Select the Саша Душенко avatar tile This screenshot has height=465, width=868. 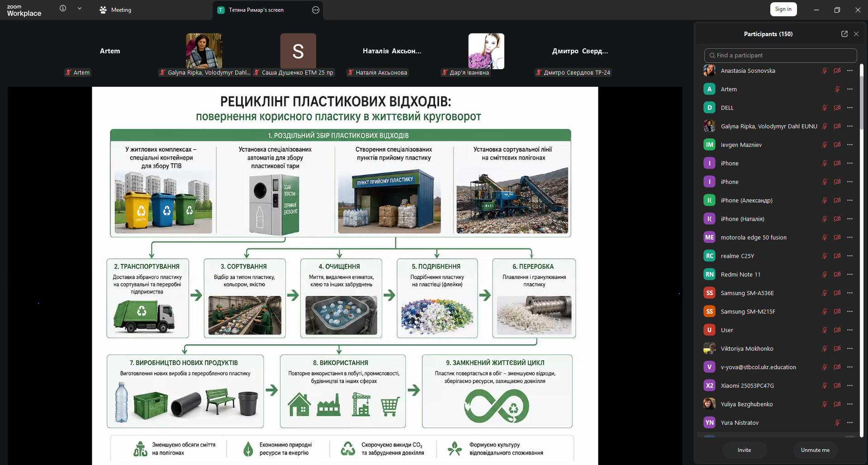(x=298, y=51)
